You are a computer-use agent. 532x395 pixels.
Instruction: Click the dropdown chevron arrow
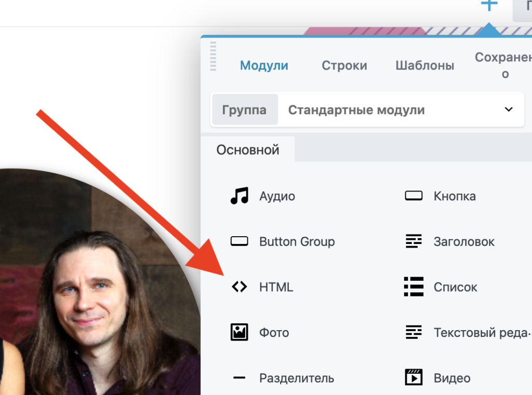tap(509, 110)
